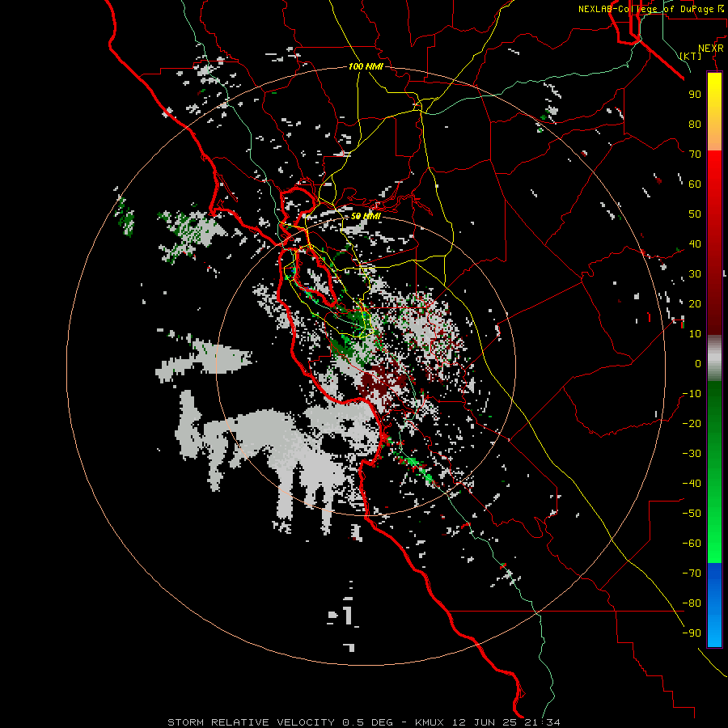Screen dimensions: 728x728
Task: Click the -40 value on the velocity scale
Action: tap(692, 484)
